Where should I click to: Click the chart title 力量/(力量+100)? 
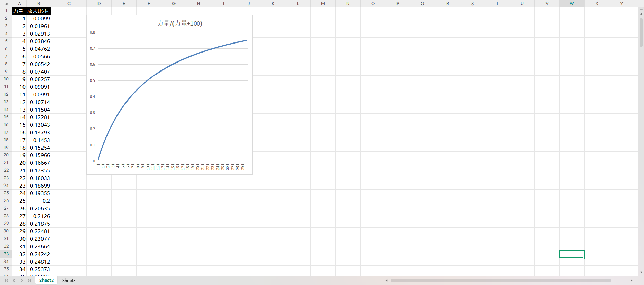(x=179, y=23)
